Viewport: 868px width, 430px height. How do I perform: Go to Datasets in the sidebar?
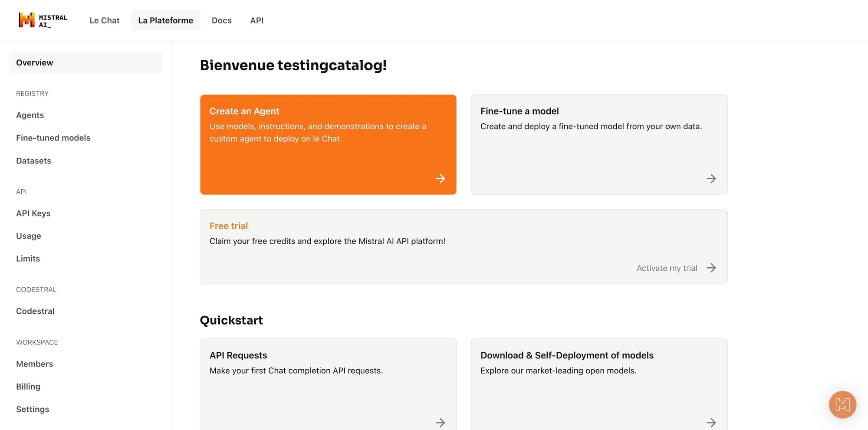click(33, 161)
